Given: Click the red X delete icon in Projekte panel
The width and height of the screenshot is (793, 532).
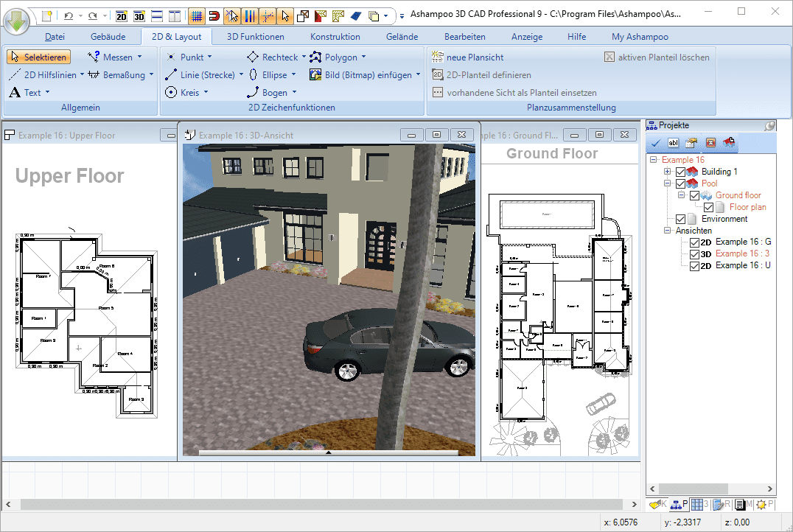Looking at the screenshot, I should click(710, 143).
